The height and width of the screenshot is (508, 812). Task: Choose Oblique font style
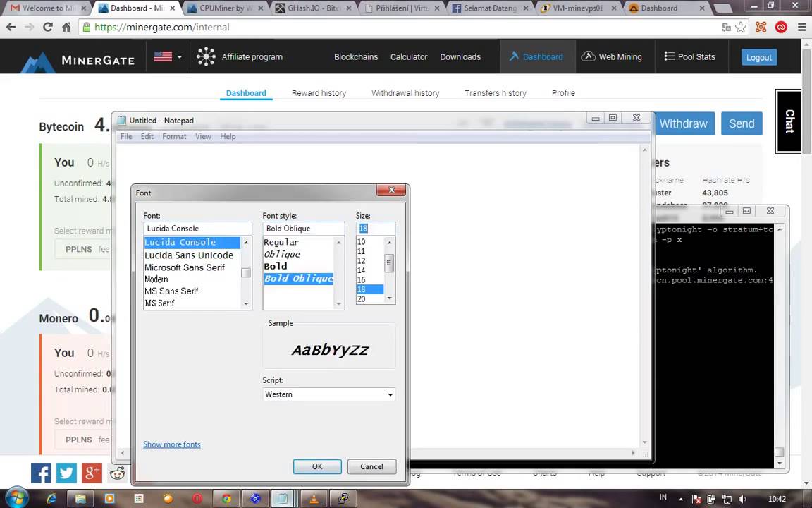[282, 254]
